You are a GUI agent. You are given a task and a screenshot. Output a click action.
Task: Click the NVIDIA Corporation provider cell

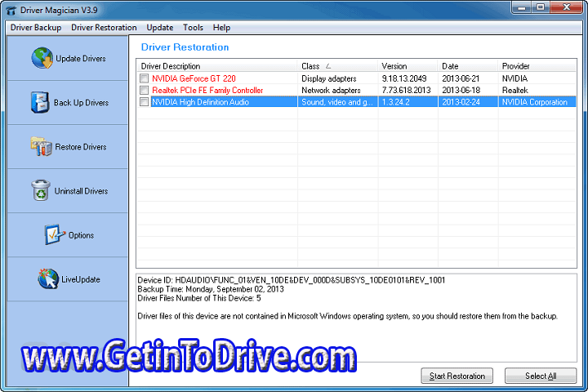534,102
